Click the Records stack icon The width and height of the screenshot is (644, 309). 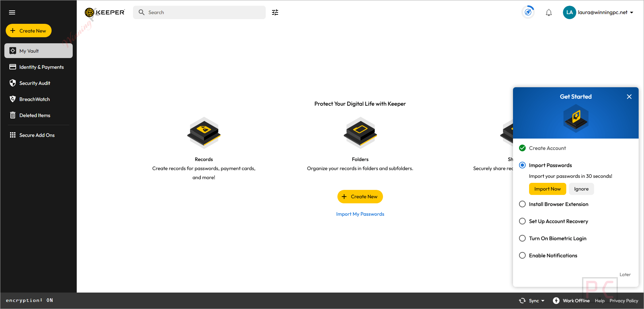[x=204, y=133]
